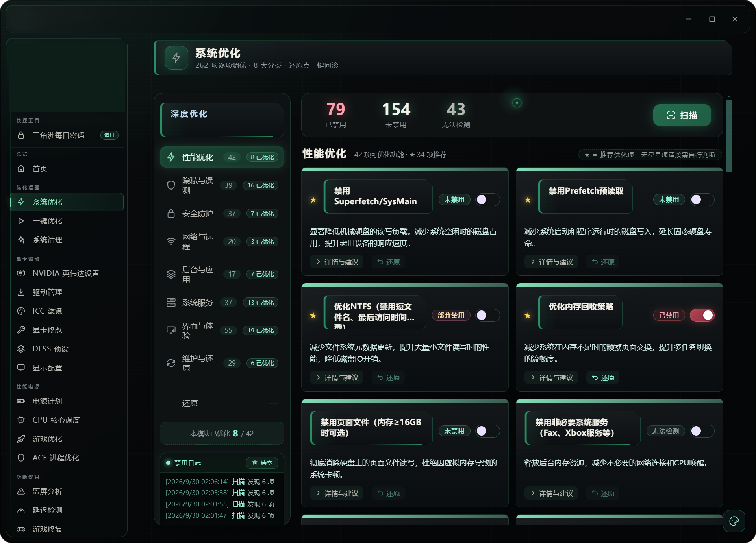Expand 详情与建议 under 优化内存回收策略 card
Viewport: 756px width, 543px height.
[552, 378]
